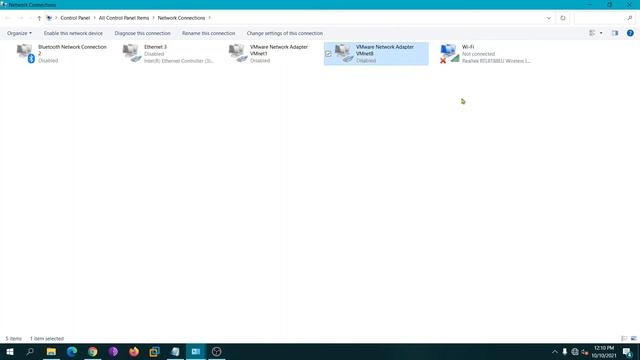Open taskbar search
Image resolution: width=640 pixels, height=360 pixels.
click(x=30, y=351)
